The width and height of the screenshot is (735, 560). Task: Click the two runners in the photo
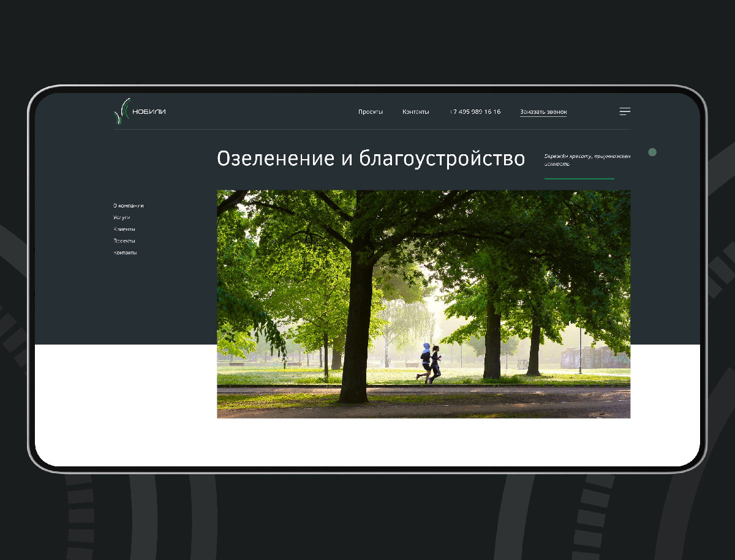point(429,364)
